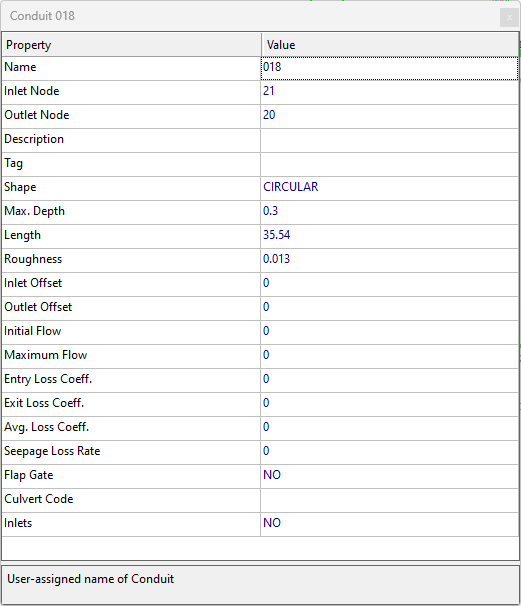Screen dimensions: 521x606
Task: Select the Entry Loss Coeff. value
Action: click(390, 380)
